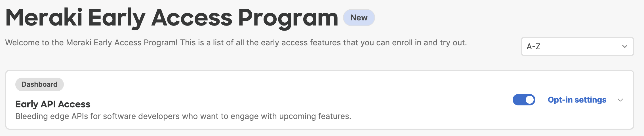Click the Early API Access card body
Screen dimensions: 644x136
319,100
